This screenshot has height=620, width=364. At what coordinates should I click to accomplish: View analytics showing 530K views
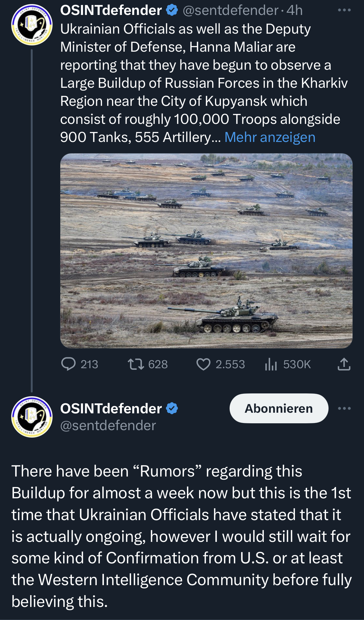point(271,364)
